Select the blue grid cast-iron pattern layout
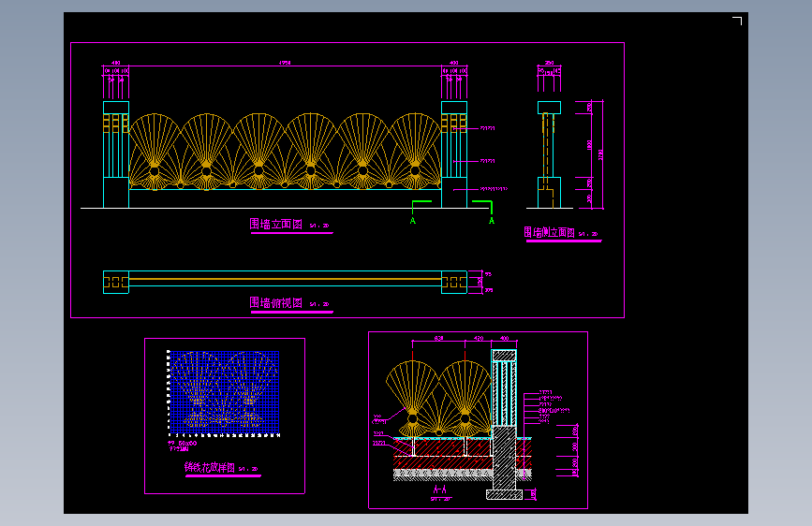812x526 pixels. pos(225,392)
